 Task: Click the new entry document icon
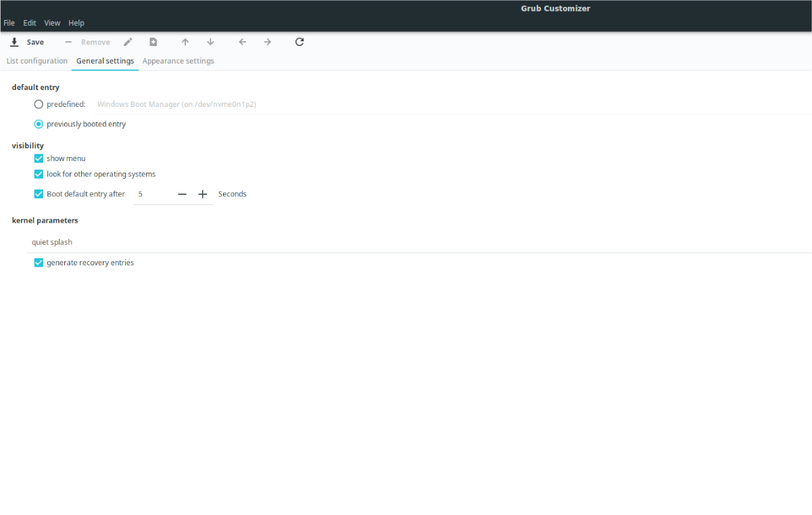[153, 42]
